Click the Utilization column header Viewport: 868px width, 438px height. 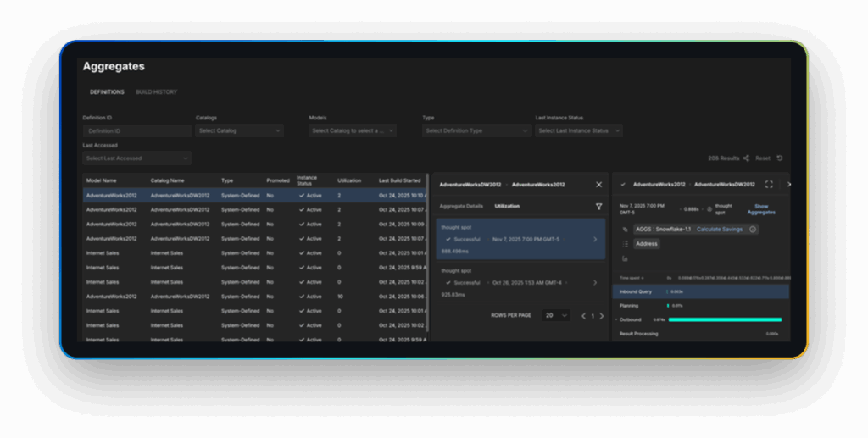349,180
